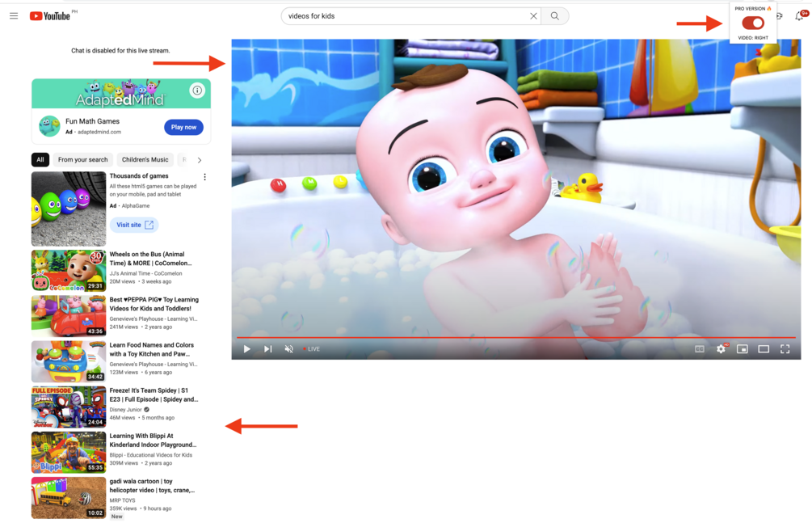This screenshot has width=812, height=523.
Task: Toggle theater mode
Action: pos(764,349)
